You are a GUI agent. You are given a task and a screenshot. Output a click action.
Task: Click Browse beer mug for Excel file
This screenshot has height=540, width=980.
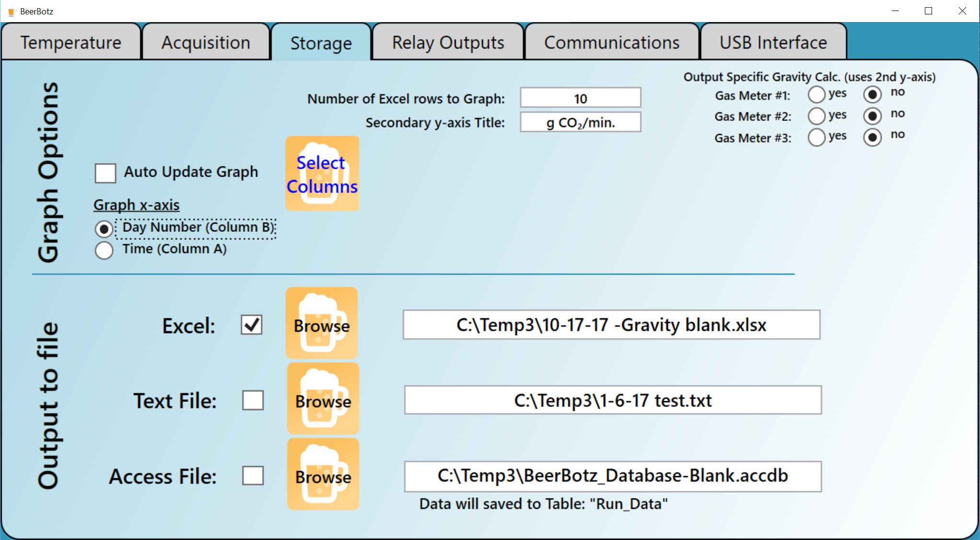click(x=322, y=323)
